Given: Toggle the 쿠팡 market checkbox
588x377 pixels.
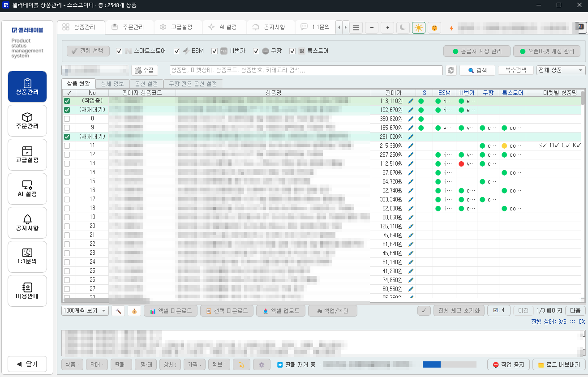Looking at the screenshot, I should pyautogui.click(x=256, y=51).
